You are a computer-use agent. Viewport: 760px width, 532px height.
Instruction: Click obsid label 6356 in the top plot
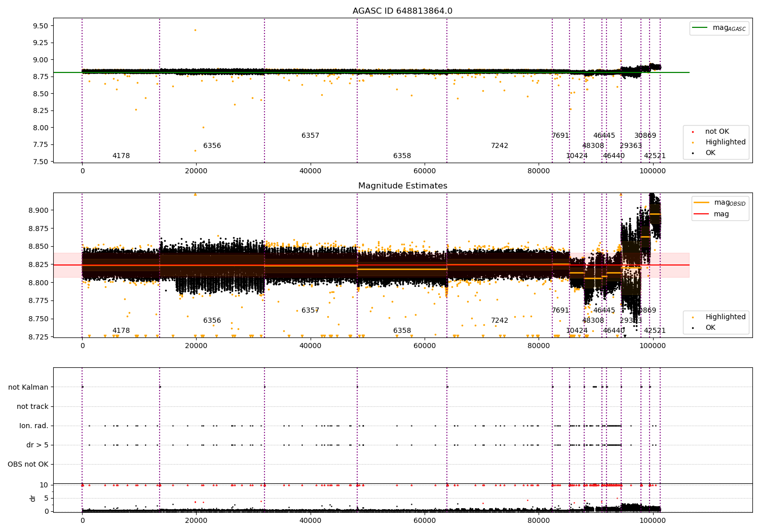click(212, 146)
